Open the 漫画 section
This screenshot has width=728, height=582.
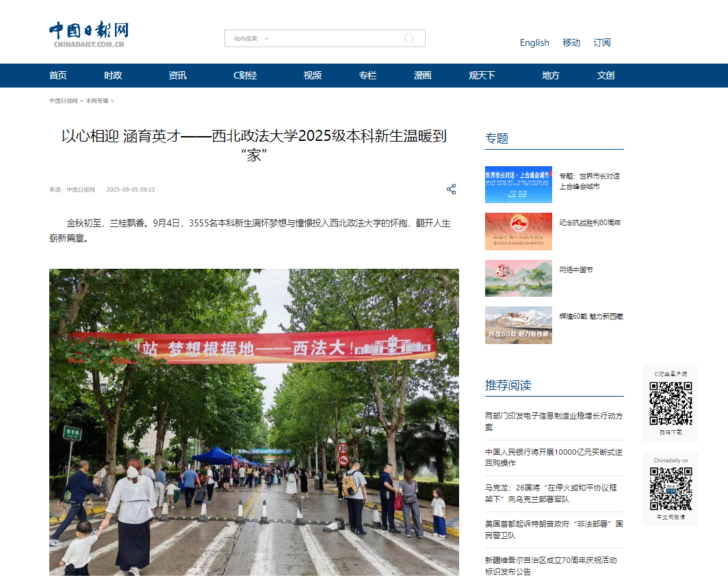(x=423, y=75)
